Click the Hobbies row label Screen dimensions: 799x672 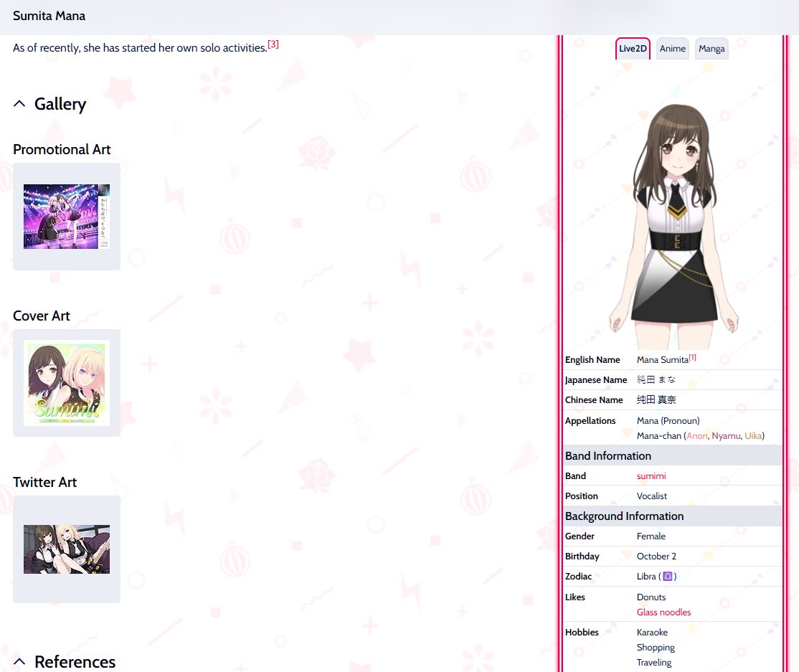[x=582, y=633]
